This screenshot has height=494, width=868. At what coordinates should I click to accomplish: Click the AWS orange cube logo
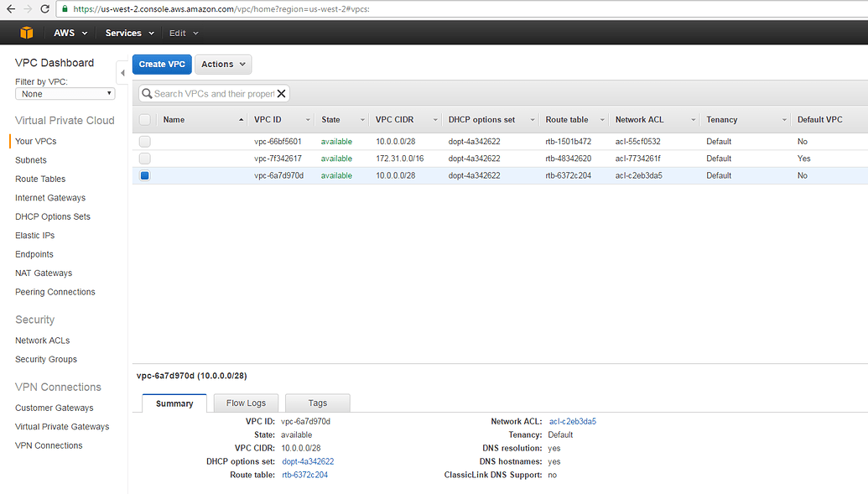point(27,33)
